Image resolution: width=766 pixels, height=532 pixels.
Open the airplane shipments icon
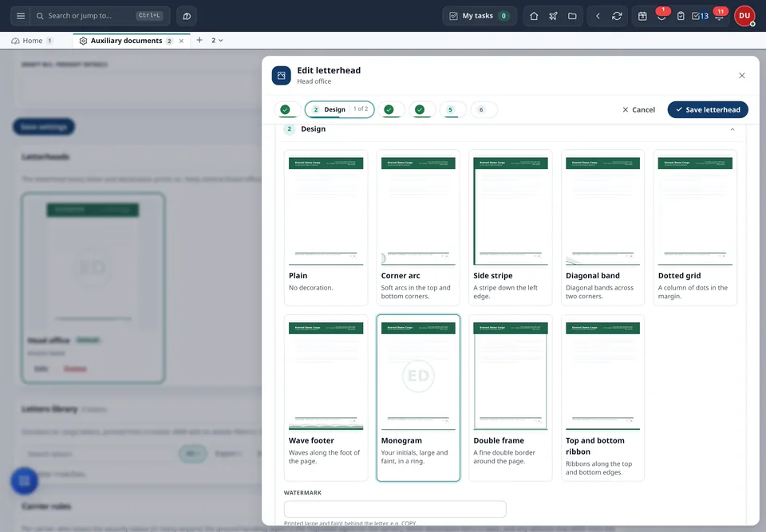pos(553,16)
